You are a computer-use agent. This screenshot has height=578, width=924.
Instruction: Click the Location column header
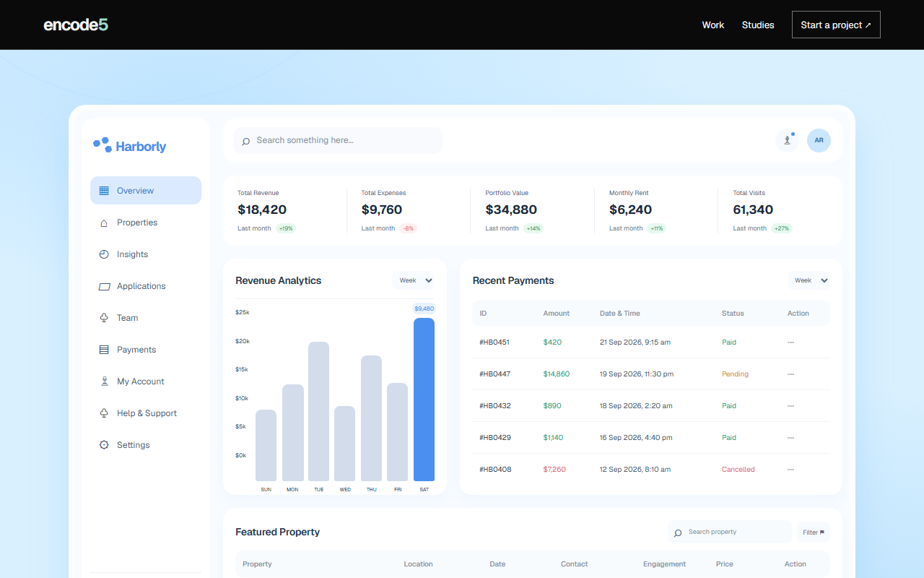(x=419, y=564)
